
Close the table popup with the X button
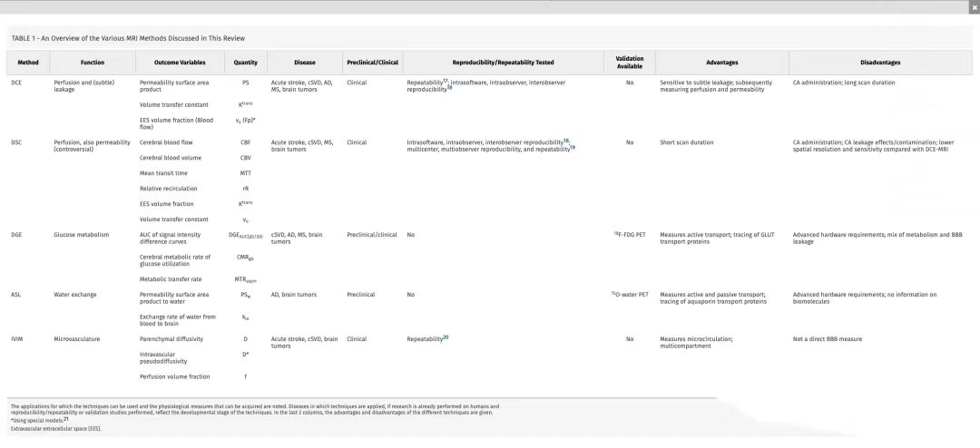click(x=975, y=6)
